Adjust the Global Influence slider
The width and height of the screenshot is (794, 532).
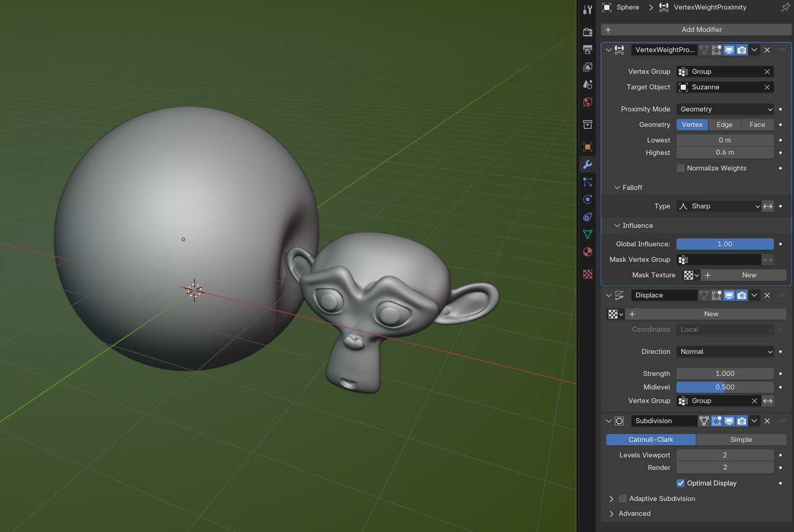[x=725, y=244]
